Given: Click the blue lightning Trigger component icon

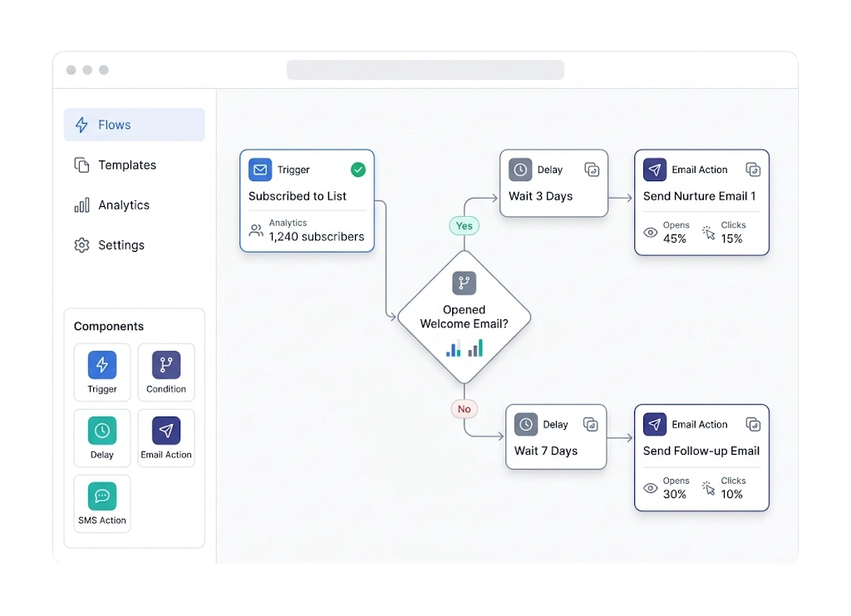Looking at the screenshot, I should (x=102, y=365).
